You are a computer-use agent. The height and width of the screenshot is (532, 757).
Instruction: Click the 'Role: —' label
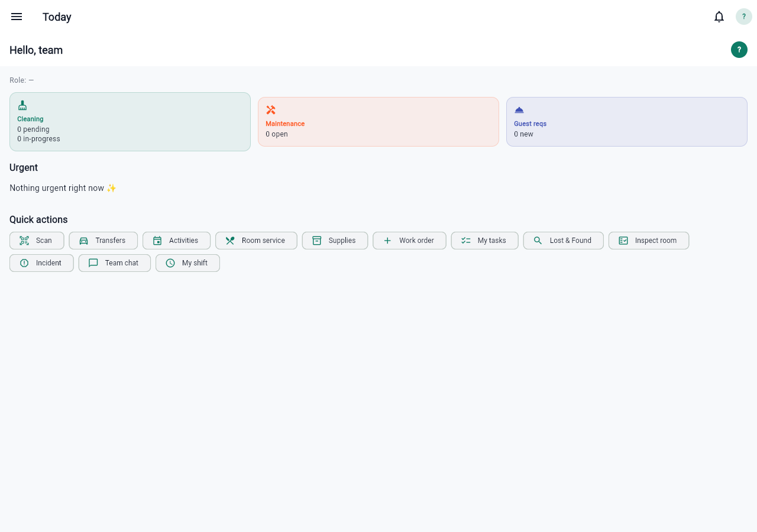(22, 80)
